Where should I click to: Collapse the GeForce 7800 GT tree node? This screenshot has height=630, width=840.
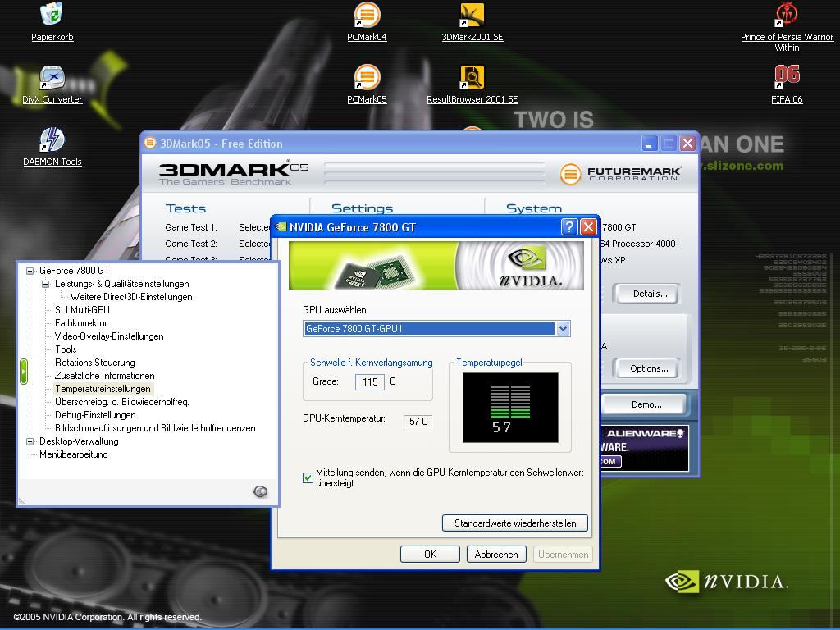30,271
